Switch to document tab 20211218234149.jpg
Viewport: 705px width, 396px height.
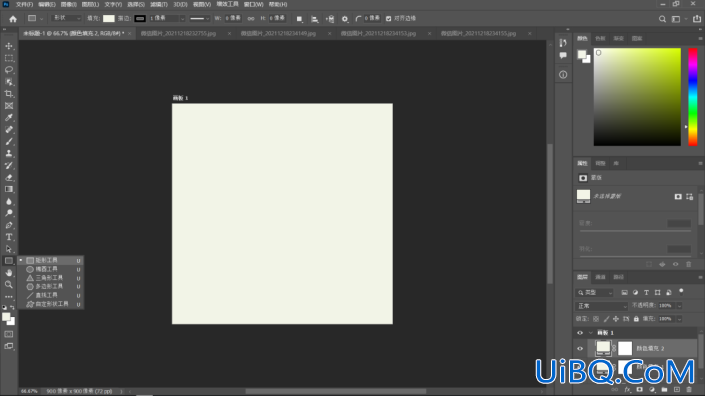(x=278, y=33)
